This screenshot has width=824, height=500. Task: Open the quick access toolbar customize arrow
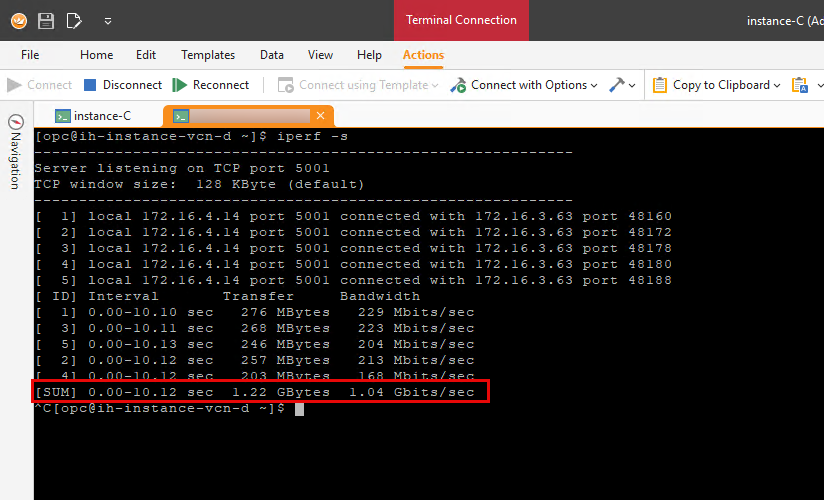(x=108, y=20)
